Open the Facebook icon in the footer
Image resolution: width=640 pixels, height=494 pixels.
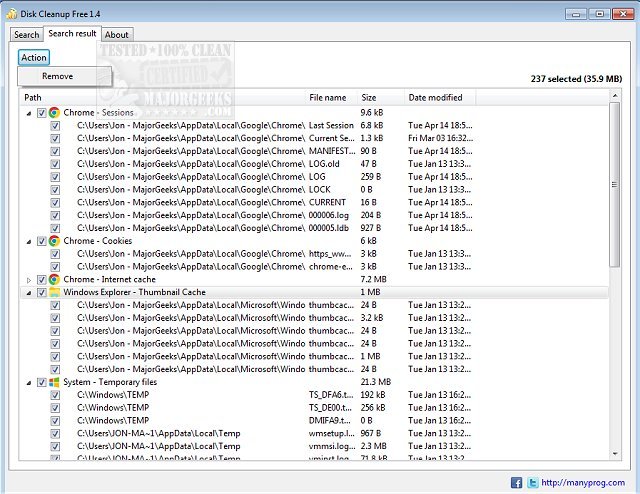pos(516,483)
